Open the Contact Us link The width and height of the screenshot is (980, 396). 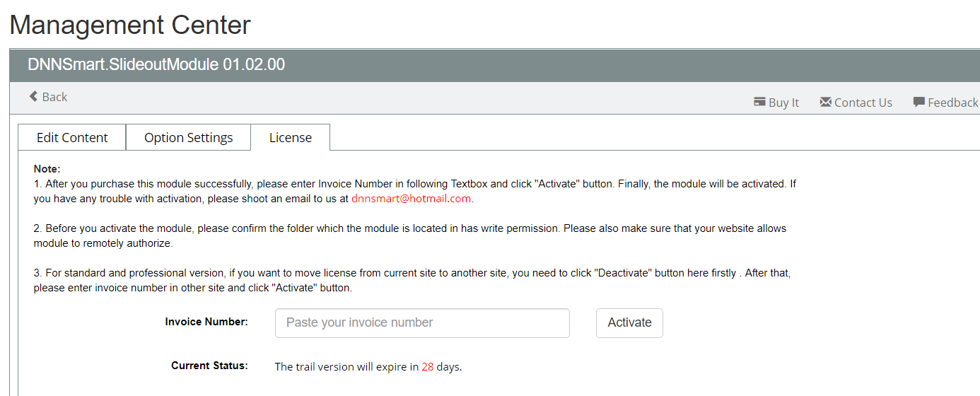[856, 103]
